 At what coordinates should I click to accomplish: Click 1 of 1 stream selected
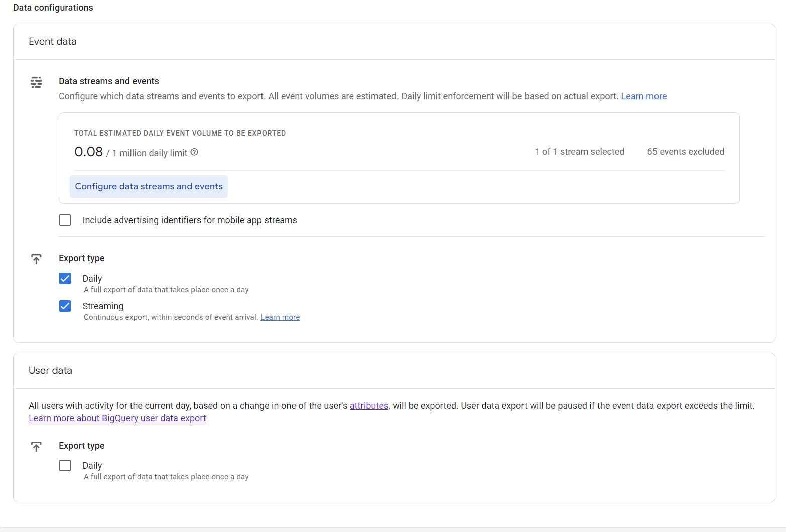click(x=579, y=151)
